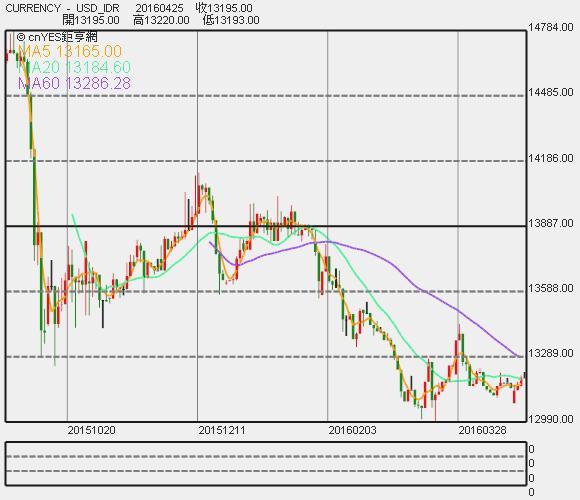
Task: Click the 20160203 date axis label
Action: 352,430
